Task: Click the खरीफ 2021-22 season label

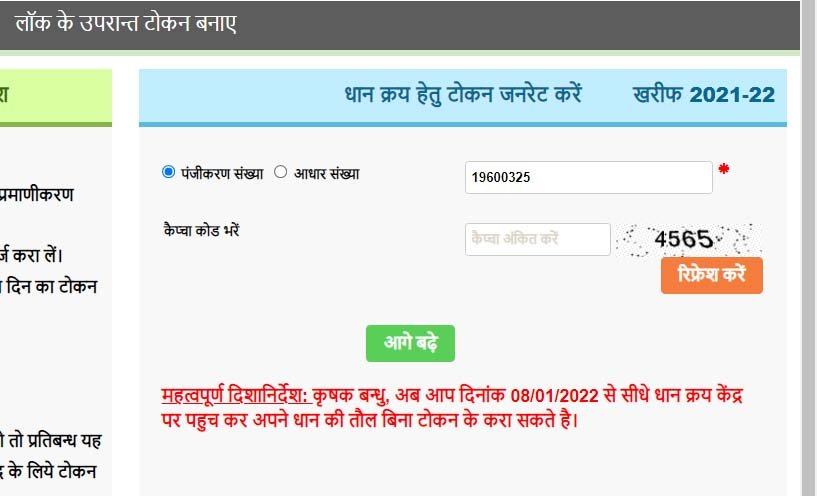Action: pyautogui.click(x=703, y=95)
